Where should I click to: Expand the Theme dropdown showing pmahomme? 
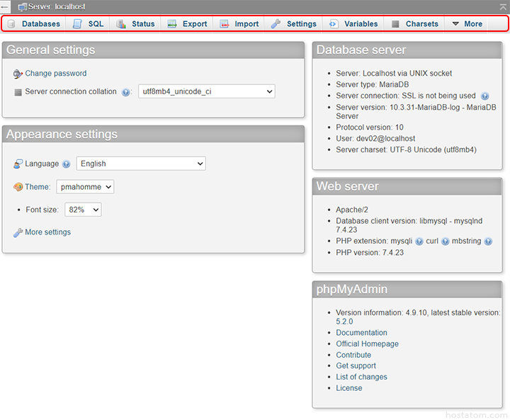[85, 187]
